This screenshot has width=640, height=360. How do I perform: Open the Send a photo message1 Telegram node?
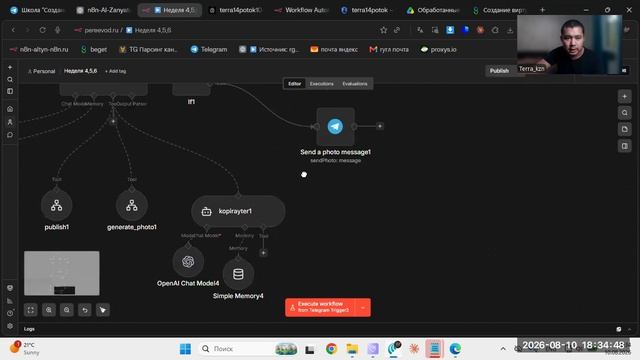335,127
